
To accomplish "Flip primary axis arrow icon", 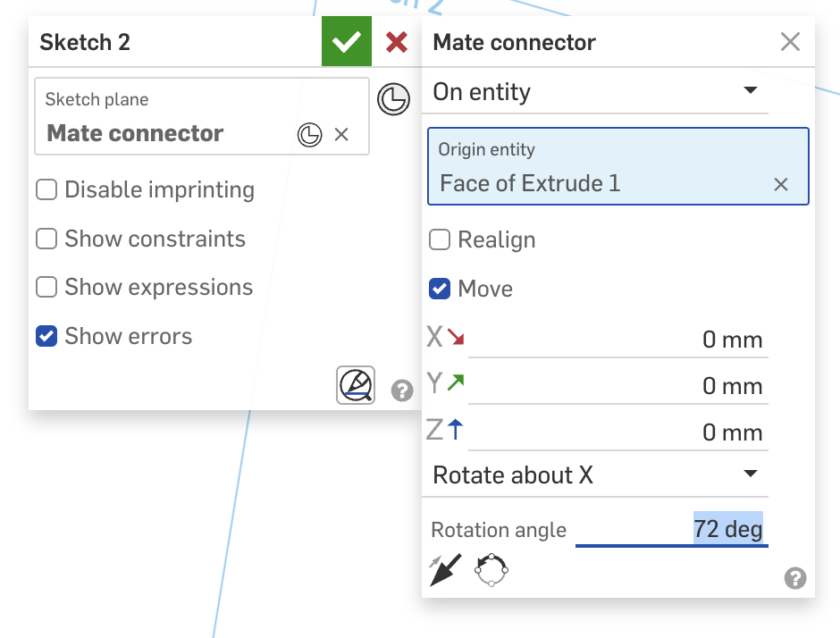I will 445,569.
